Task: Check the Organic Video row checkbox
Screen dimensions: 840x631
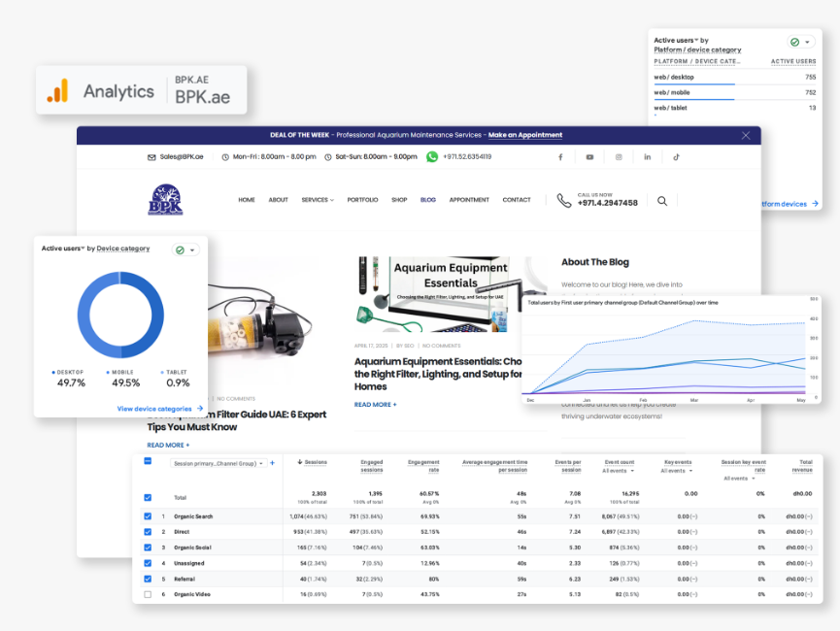Action: (148, 594)
